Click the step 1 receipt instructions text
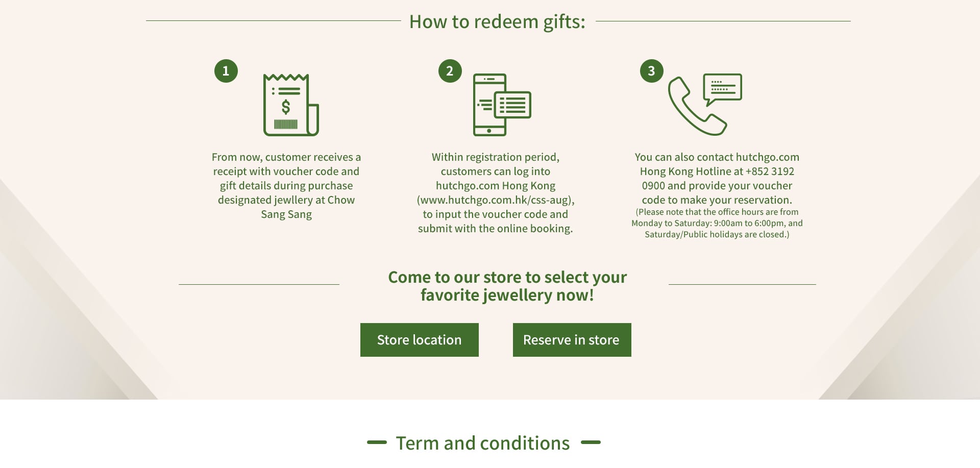 pyautogui.click(x=286, y=185)
